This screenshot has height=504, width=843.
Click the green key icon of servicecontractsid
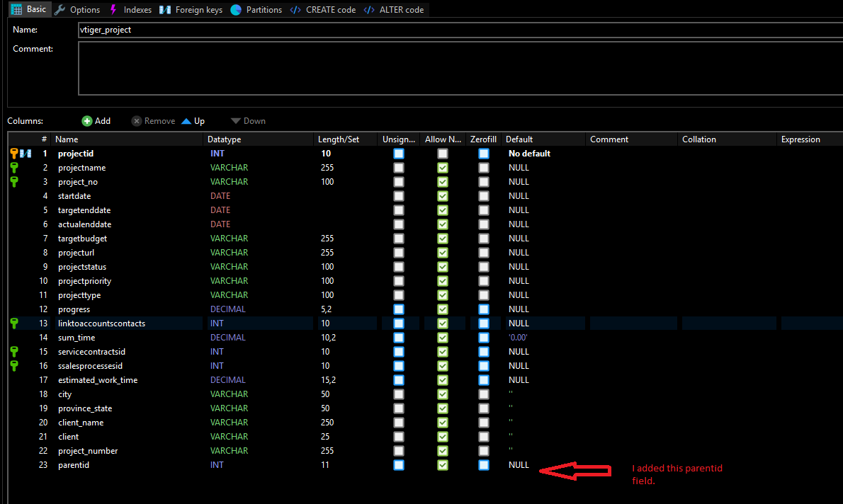tap(14, 351)
